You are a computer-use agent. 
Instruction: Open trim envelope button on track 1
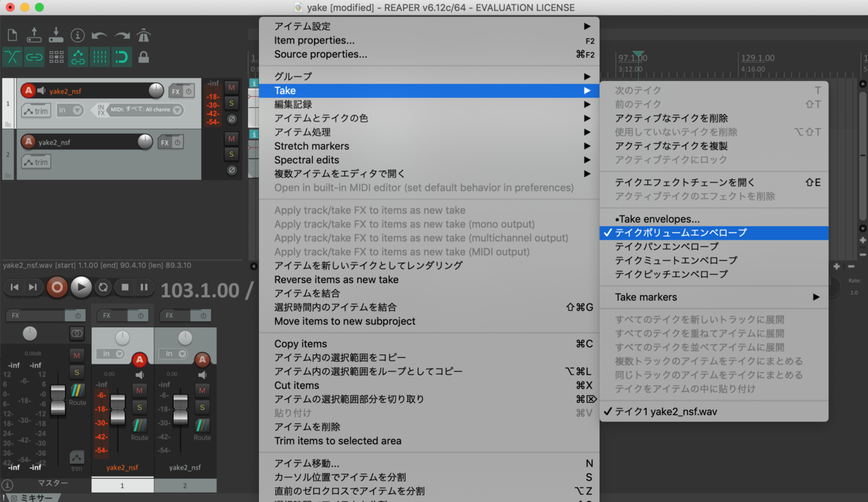36,111
